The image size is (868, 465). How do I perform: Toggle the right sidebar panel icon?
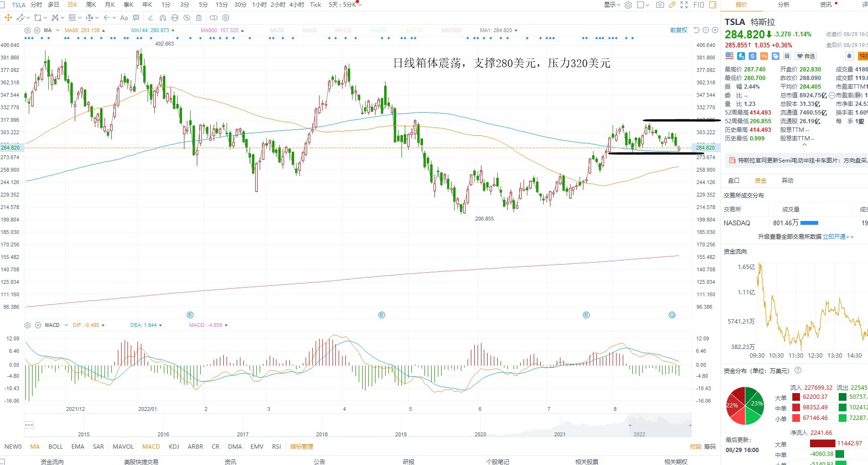click(x=713, y=5)
